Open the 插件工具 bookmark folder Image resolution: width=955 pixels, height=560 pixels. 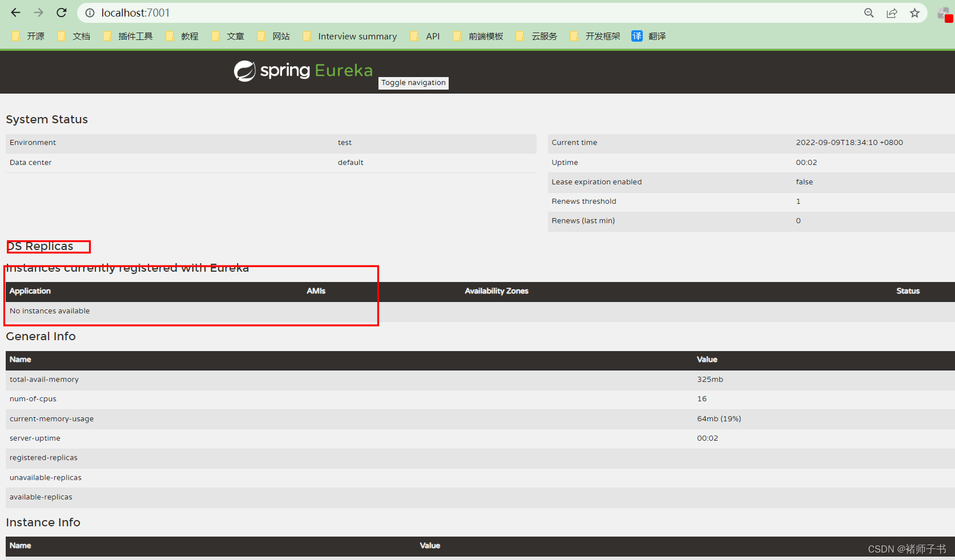tap(128, 36)
